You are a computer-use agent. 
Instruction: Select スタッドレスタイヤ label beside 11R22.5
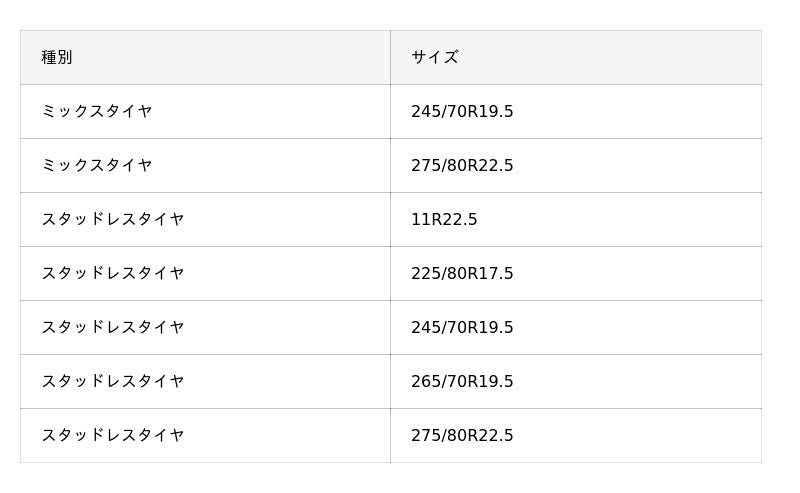coord(113,219)
